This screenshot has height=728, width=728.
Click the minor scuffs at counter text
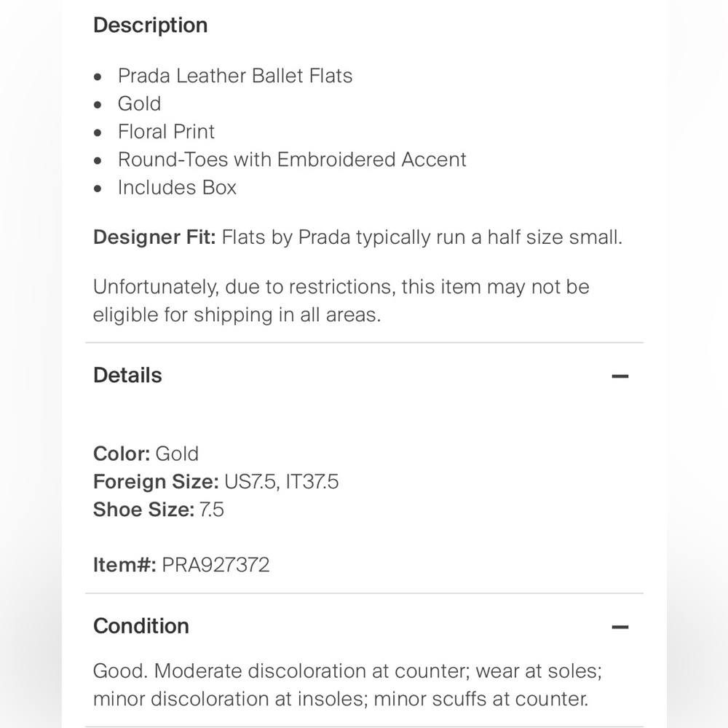(480, 699)
